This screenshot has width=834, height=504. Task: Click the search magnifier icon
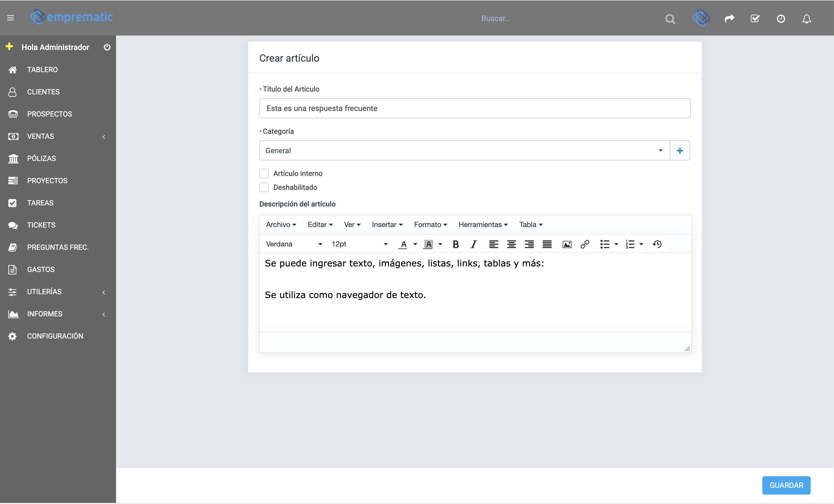point(670,19)
